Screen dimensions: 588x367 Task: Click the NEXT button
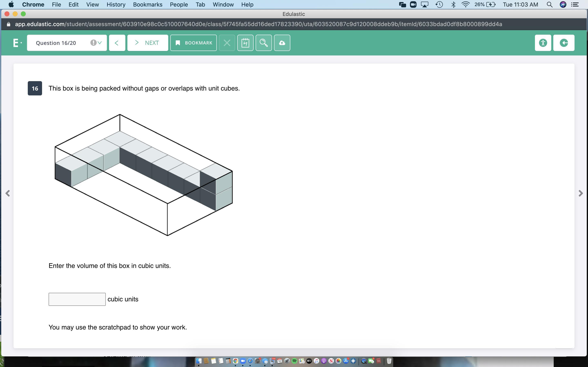[147, 43]
